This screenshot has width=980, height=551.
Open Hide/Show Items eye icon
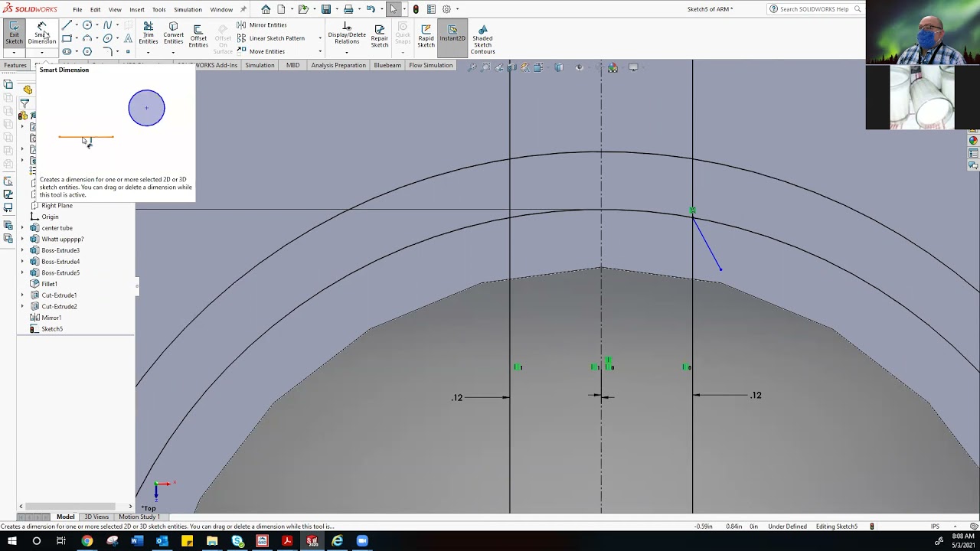[579, 67]
